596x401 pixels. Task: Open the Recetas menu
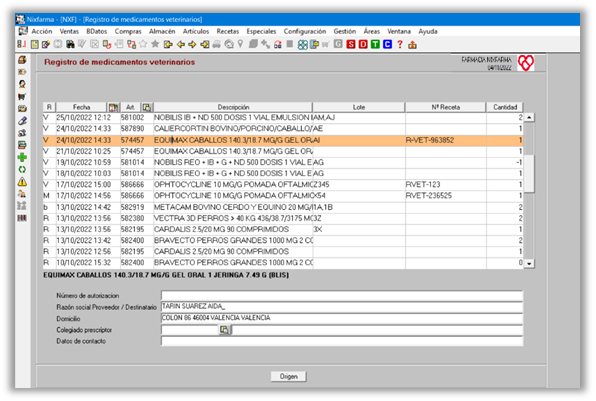228,32
